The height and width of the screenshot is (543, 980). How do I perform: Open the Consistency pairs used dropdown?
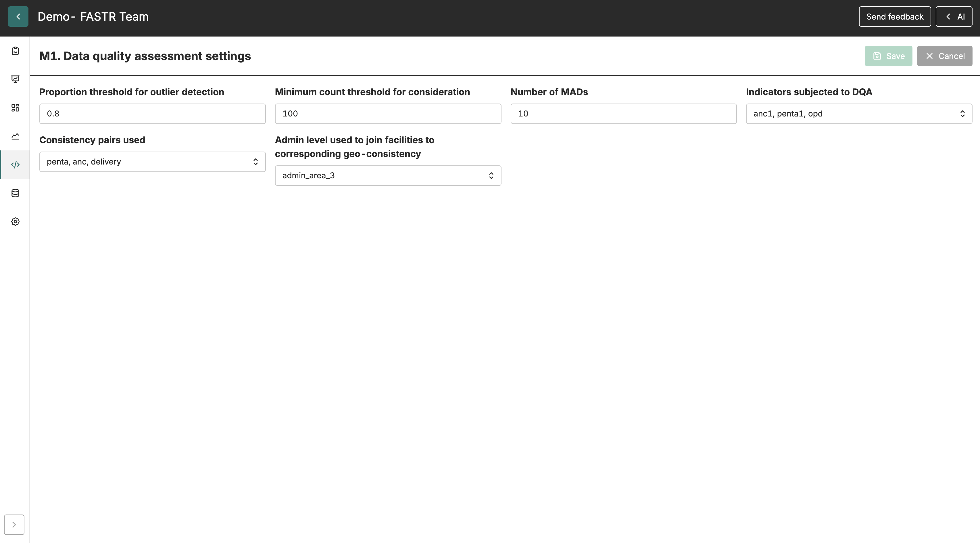pos(153,161)
